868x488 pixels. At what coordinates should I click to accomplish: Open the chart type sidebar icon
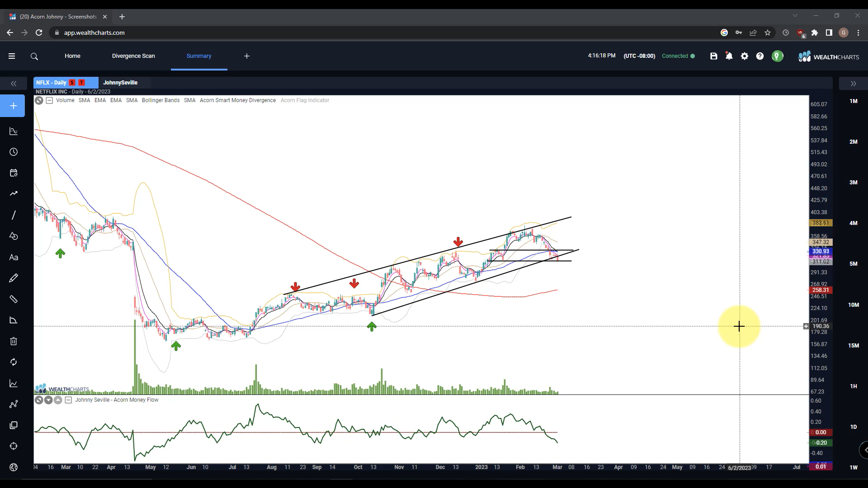14,131
